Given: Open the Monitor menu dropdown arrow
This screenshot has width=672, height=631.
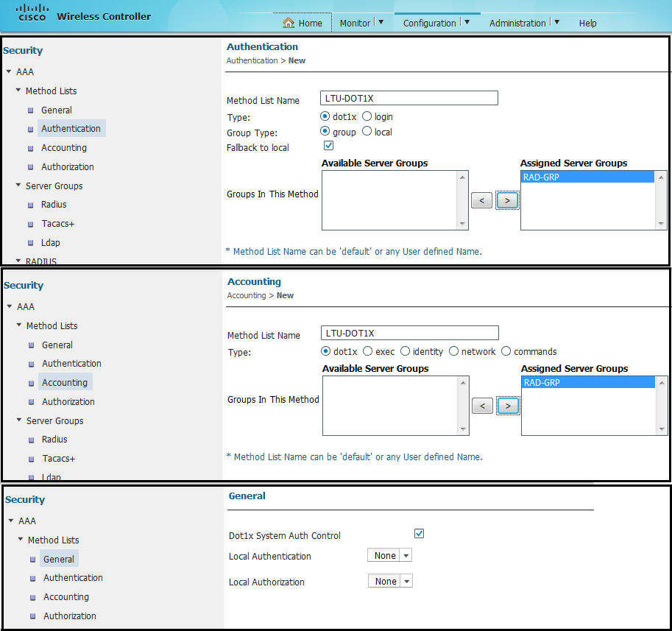Looking at the screenshot, I should click(381, 22).
